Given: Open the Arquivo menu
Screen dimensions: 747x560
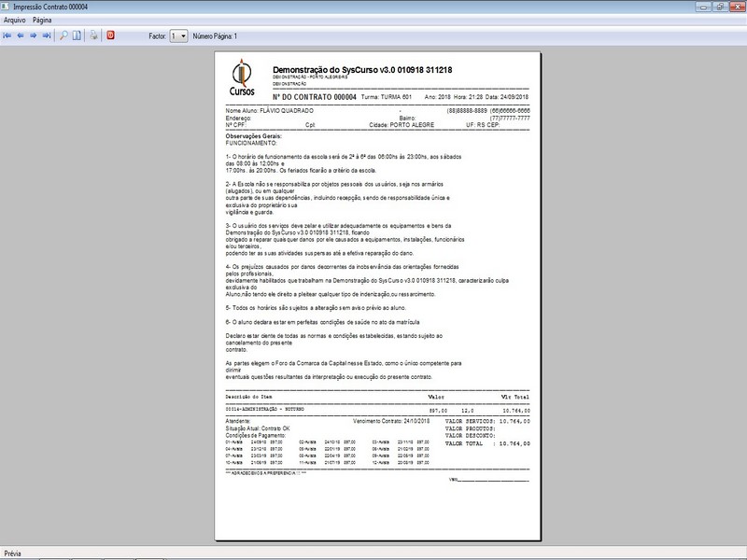Looking at the screenshot, I should pos(14,21).
